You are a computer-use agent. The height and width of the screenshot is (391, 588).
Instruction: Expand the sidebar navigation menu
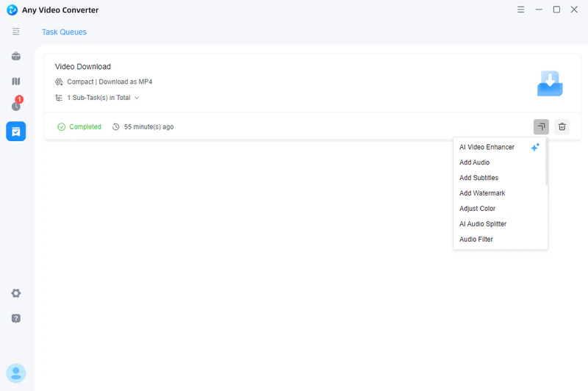[16, 32]
